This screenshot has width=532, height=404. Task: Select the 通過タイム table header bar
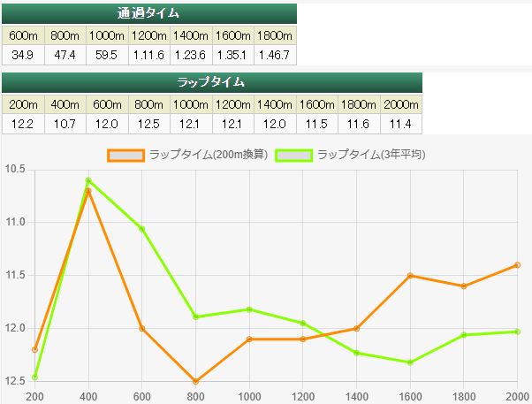coord(148,13)
